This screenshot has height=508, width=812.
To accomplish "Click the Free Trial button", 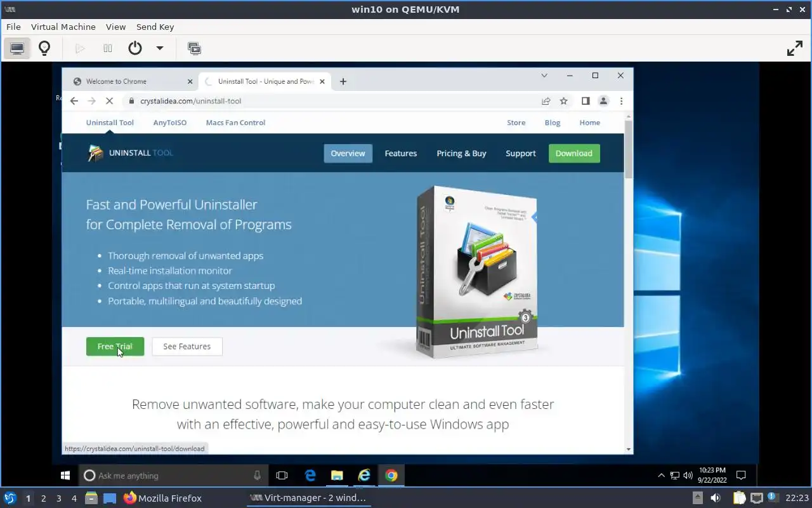I will pos(115,346).
